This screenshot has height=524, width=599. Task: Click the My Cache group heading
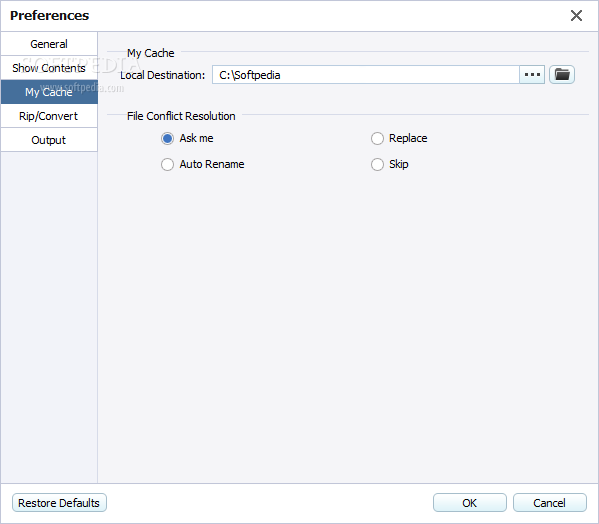(151, 53)
